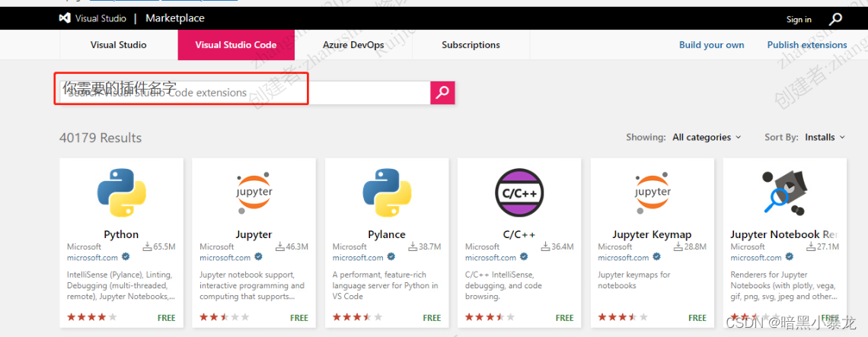
Task: Open the C/C++ extension logo
Action: [x=519, y=192]
